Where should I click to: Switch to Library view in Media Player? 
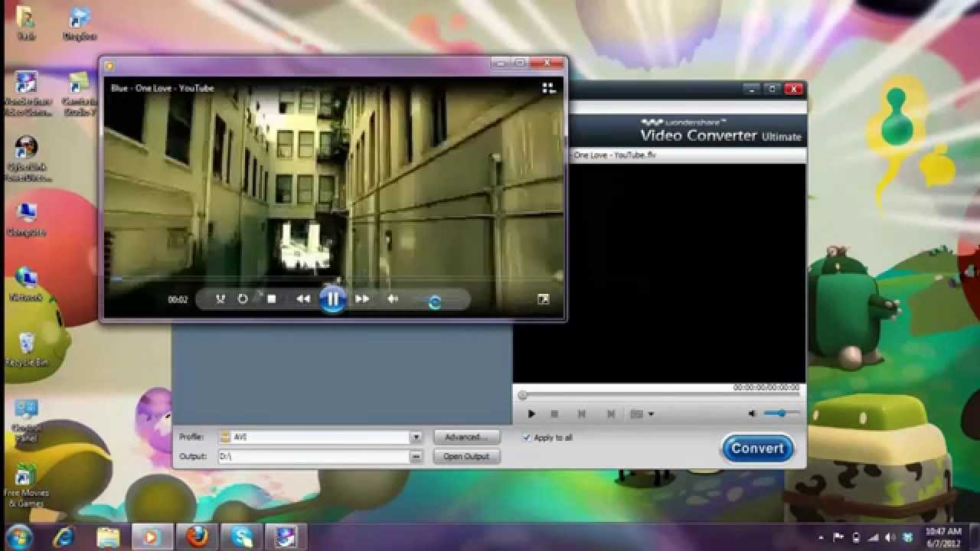(x=549, y=88)
